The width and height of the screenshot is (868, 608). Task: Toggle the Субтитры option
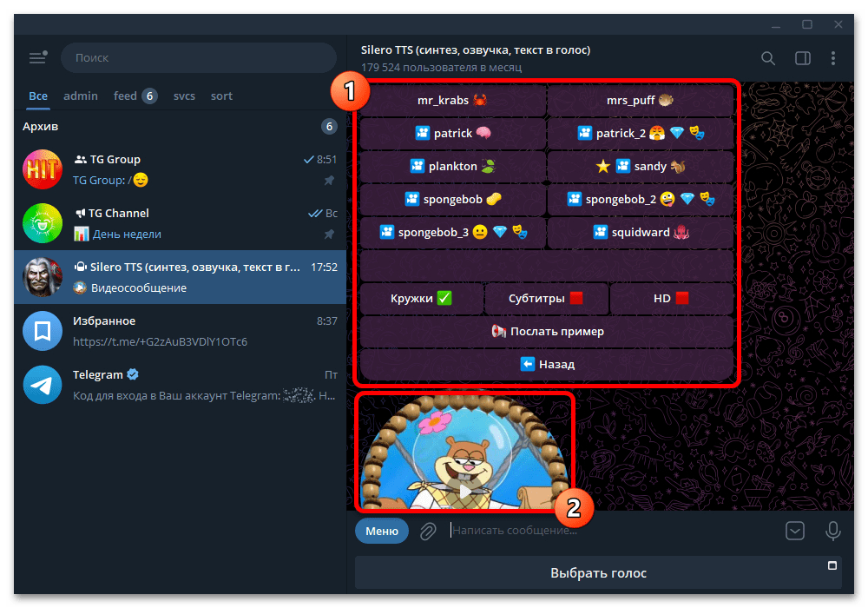tap(546, 298)
